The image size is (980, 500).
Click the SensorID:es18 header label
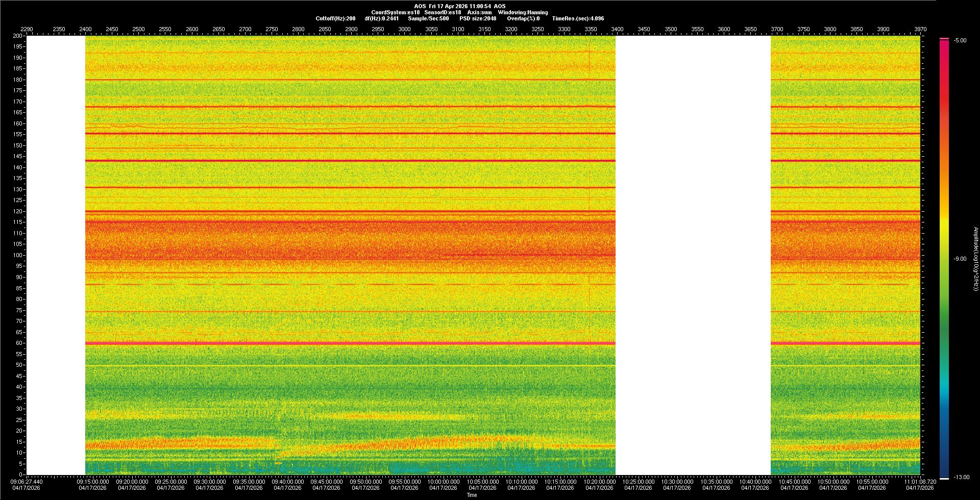[443, 12]
